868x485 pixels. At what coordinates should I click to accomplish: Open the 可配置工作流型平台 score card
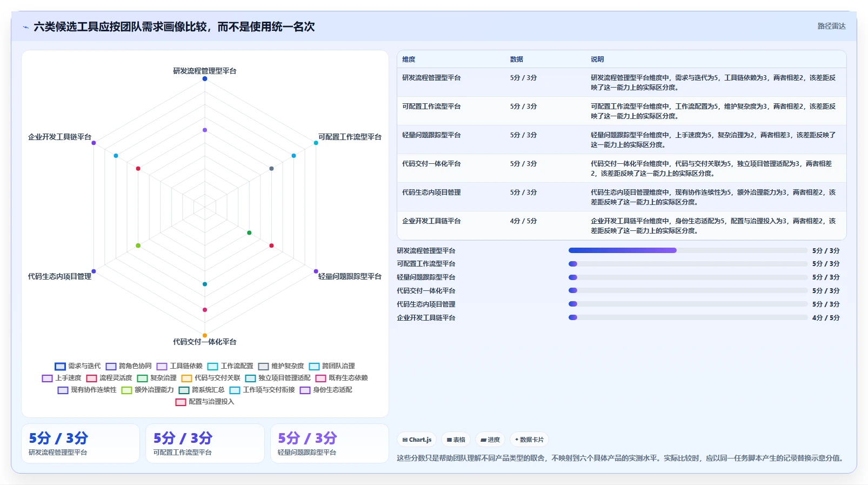pyautogui.click(x=205, y=443)
